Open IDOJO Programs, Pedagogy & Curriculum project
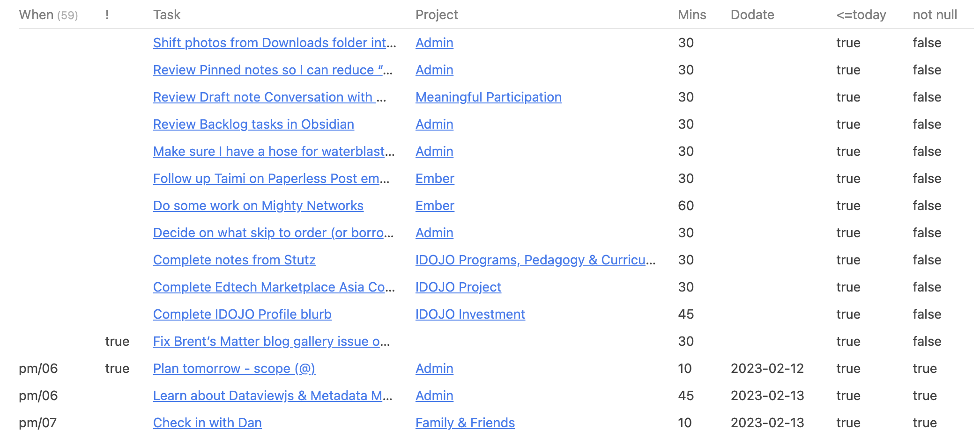Image resolution: width=980 pixels, height=438 pixels. (535, 260)
